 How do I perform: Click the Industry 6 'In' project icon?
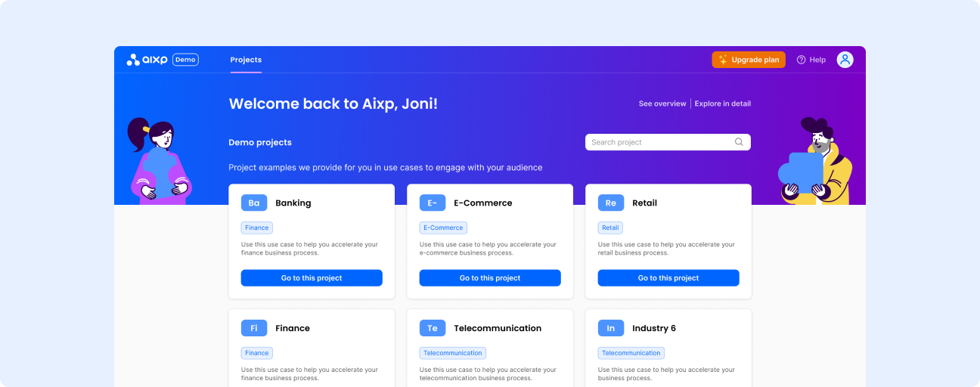pyautogui.click(x=611, y=328)
